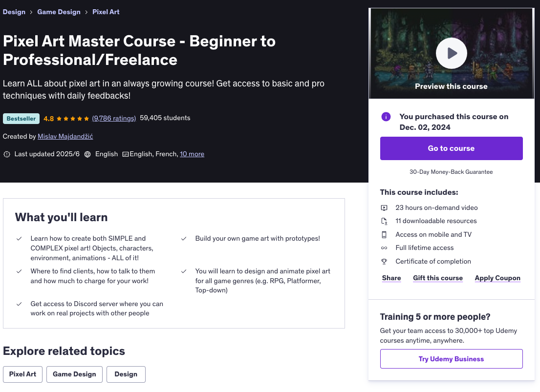Open the Game Design breadcrumb
The height and width of the screenshot is (392, 540).
pos(59,12)
